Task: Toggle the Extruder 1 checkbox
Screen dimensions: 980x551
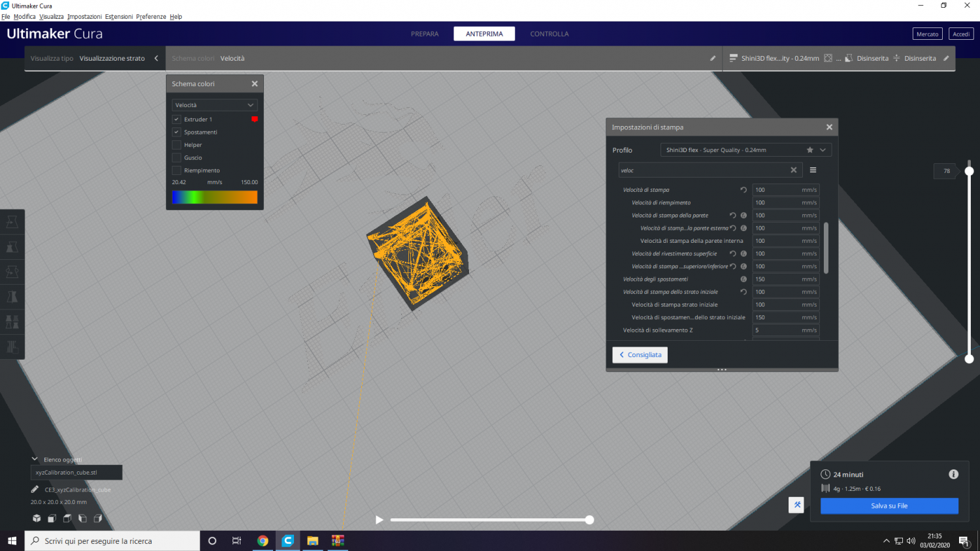Action: [176, 119]
